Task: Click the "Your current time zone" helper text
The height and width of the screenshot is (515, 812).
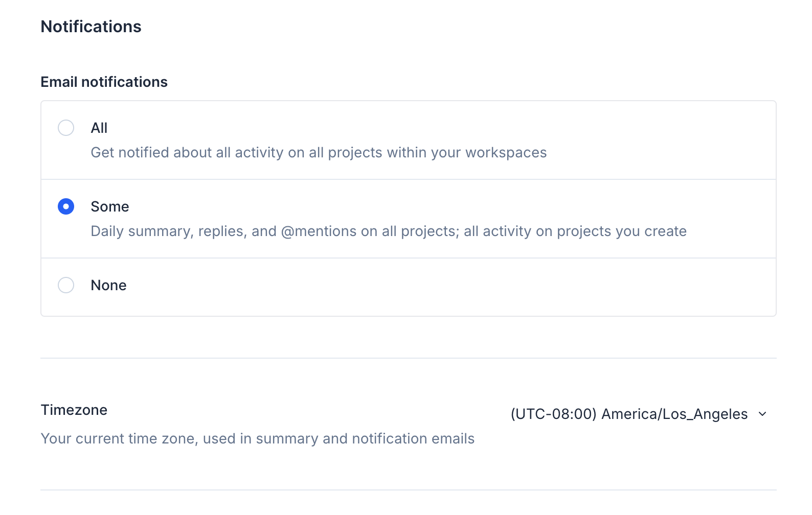Action: coord(257,439)
